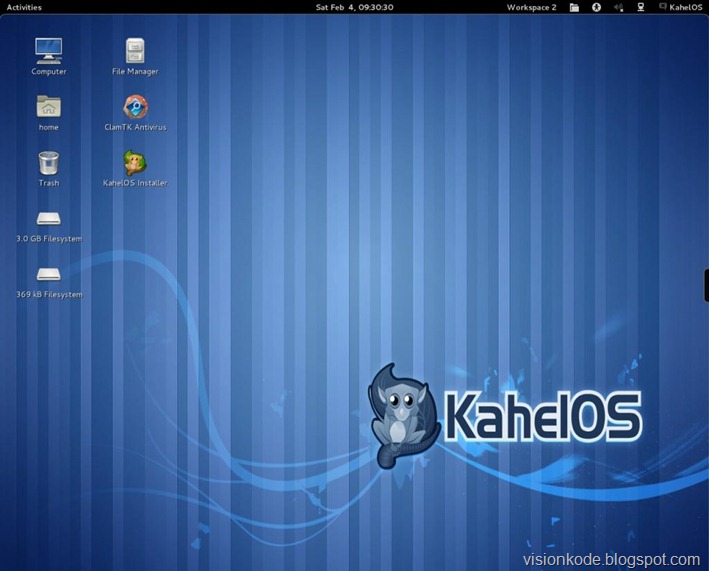The height and width of the screenshot is (571, 709).
Task: Open the Workspace 2 switcher indicator
Action: pos(531,7)
